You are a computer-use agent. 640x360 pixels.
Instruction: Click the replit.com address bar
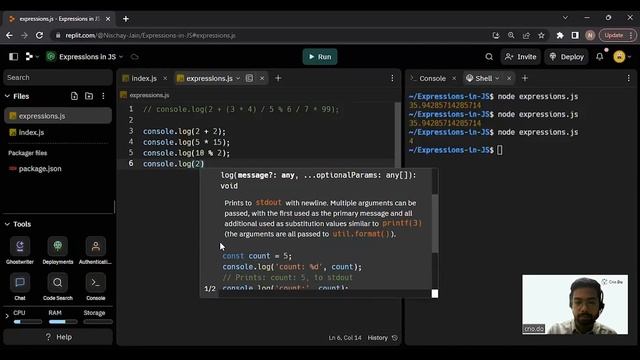[269, 36]
